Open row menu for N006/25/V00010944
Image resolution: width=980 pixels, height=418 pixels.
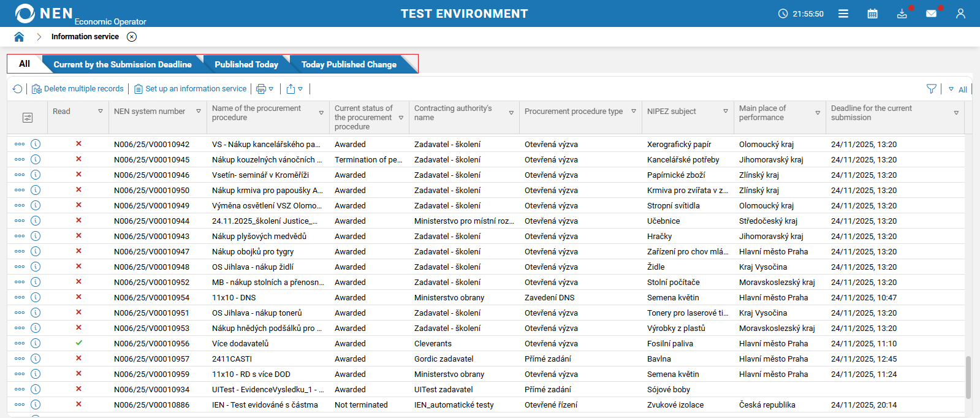pyautogui.click(x=20, y=221)
